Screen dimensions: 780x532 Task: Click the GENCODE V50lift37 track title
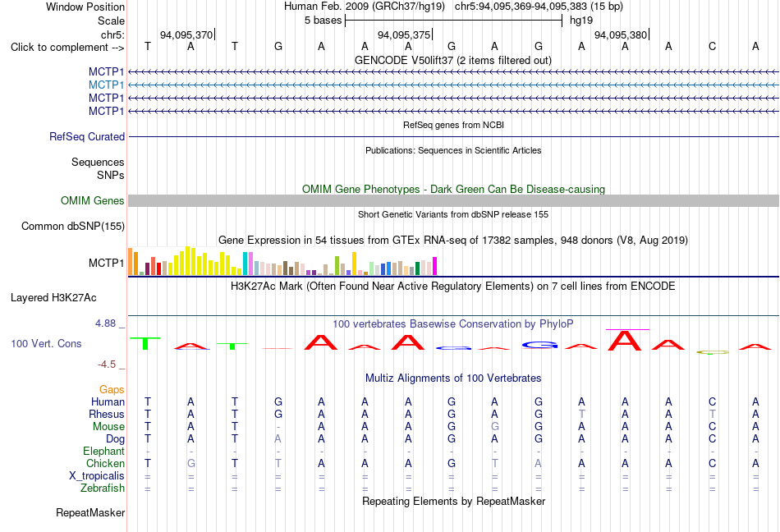[x=453, y=61]
